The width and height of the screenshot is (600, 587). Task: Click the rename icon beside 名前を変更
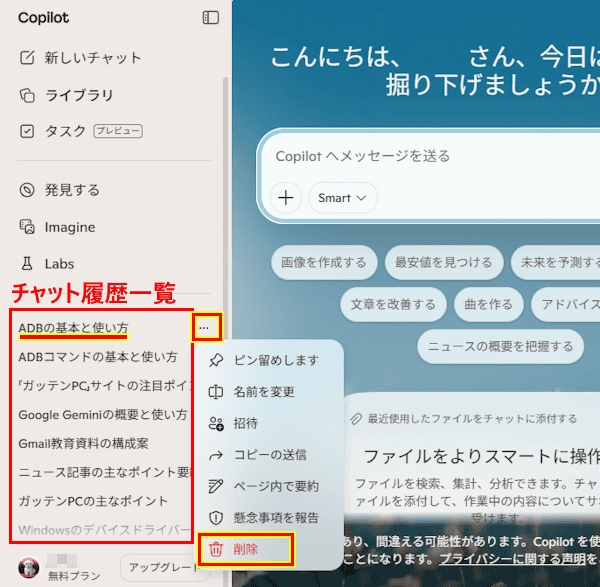216,392
